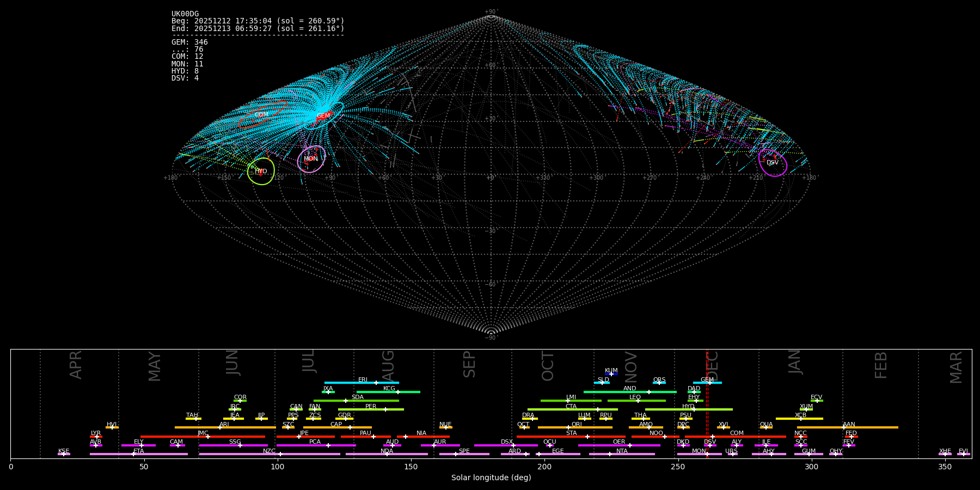
Task: Click the red COM bar in the timeline
Action: 736,437
